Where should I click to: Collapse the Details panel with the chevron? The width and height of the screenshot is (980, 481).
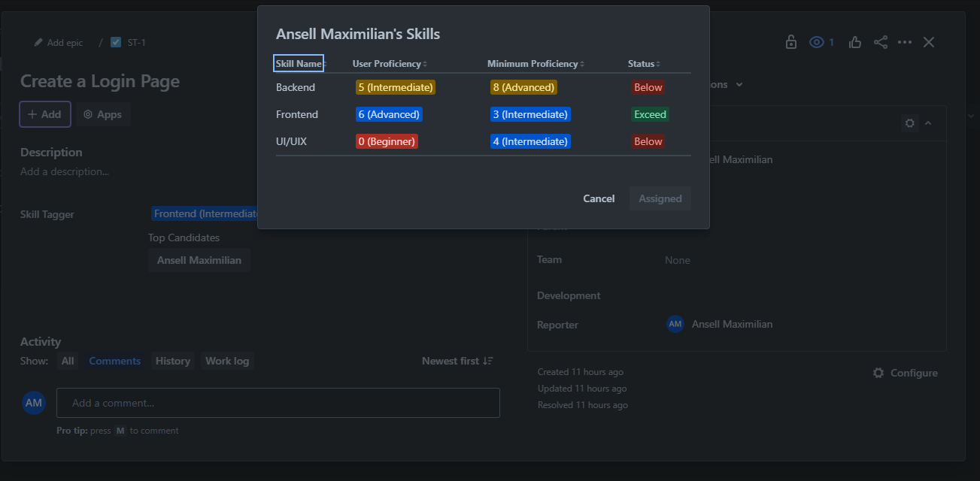click(x=927, y=123)
